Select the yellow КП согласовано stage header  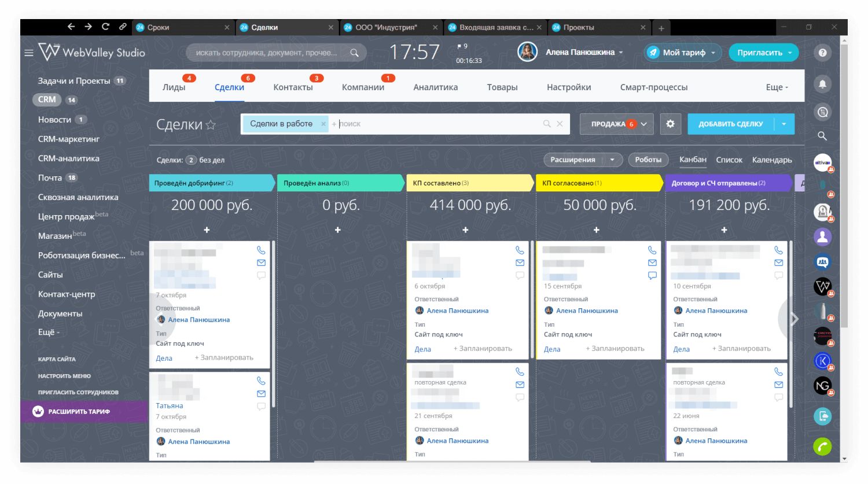tap(599, 183)
